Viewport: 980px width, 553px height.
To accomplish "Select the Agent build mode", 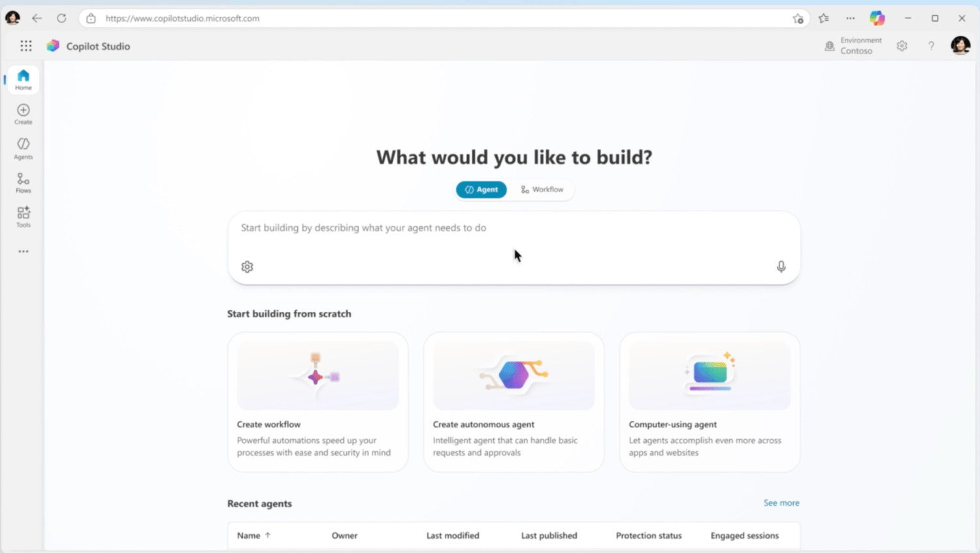I will click(482, 190).
